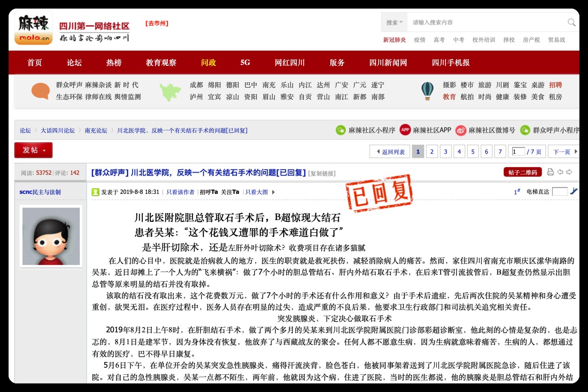
Task: Open the Weibo icon for 麻辣社区微博号
Action: [x=460, y=130]
